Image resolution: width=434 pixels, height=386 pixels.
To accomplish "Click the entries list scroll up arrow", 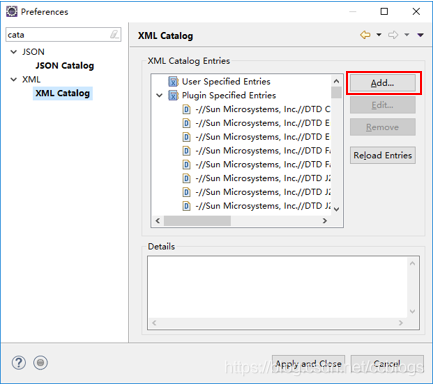I will (337, 81).
